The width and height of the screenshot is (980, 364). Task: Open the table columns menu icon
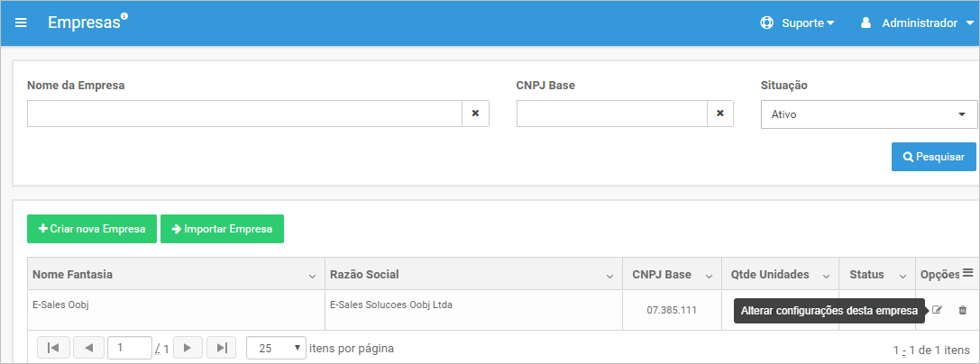point(968,272)
